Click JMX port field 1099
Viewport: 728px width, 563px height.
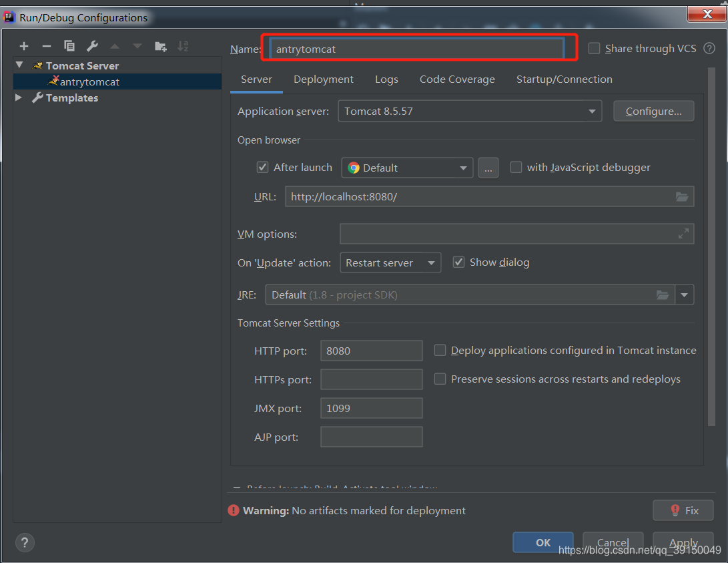pos(372,408)
